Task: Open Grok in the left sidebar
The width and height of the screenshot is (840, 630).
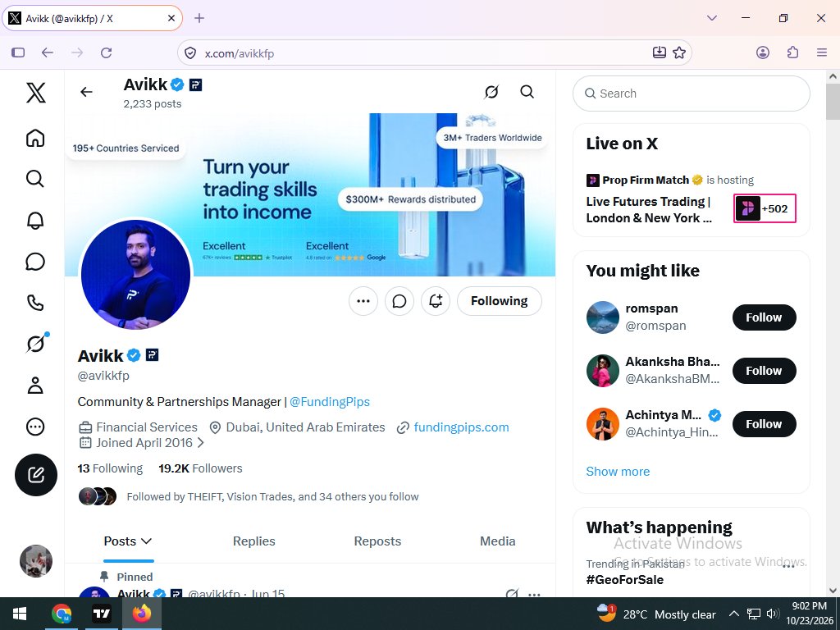Action: point(35,344)
